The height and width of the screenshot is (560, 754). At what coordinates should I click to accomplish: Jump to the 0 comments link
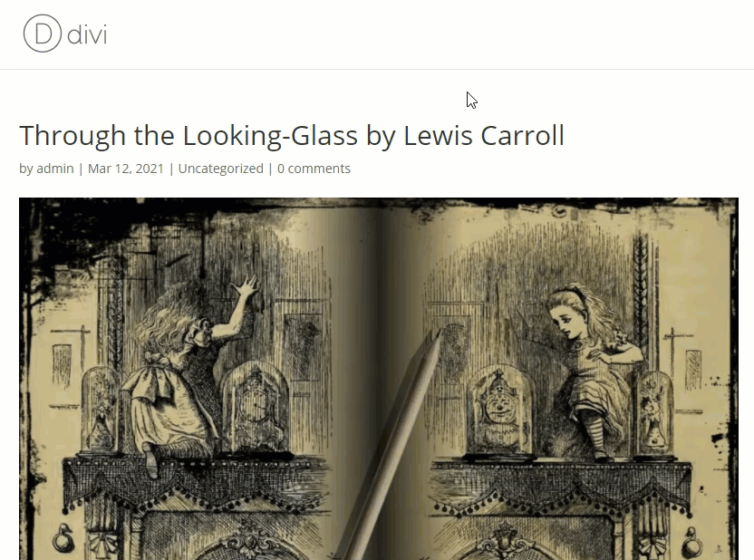(x=314, y=169)
